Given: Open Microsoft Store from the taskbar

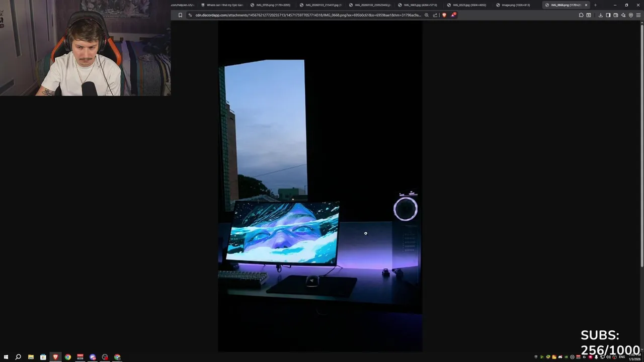Looking at the screenshot, I should coord(43,357).
